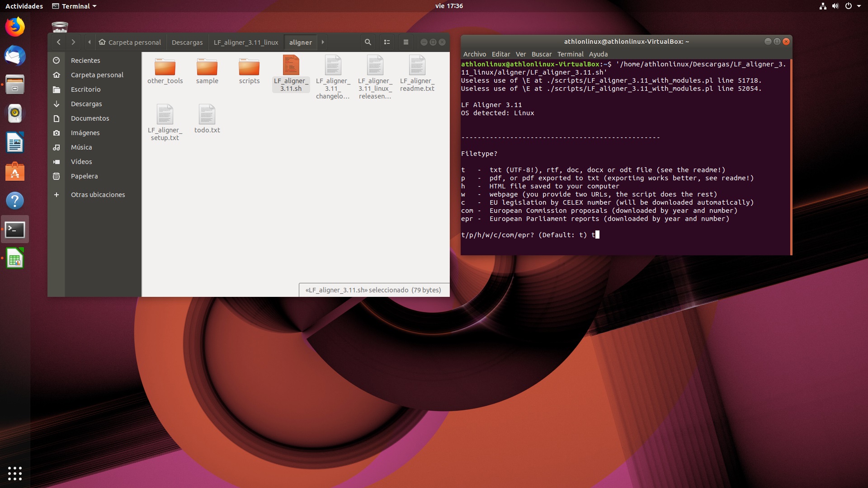Launch Firefox from the dock
868x488 pixels.
click(15, 27)
